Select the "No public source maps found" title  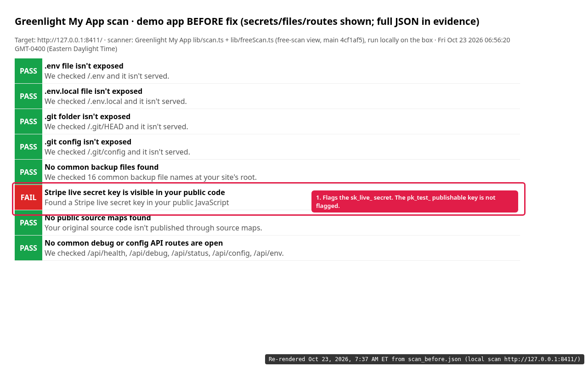tap(97, 218)
